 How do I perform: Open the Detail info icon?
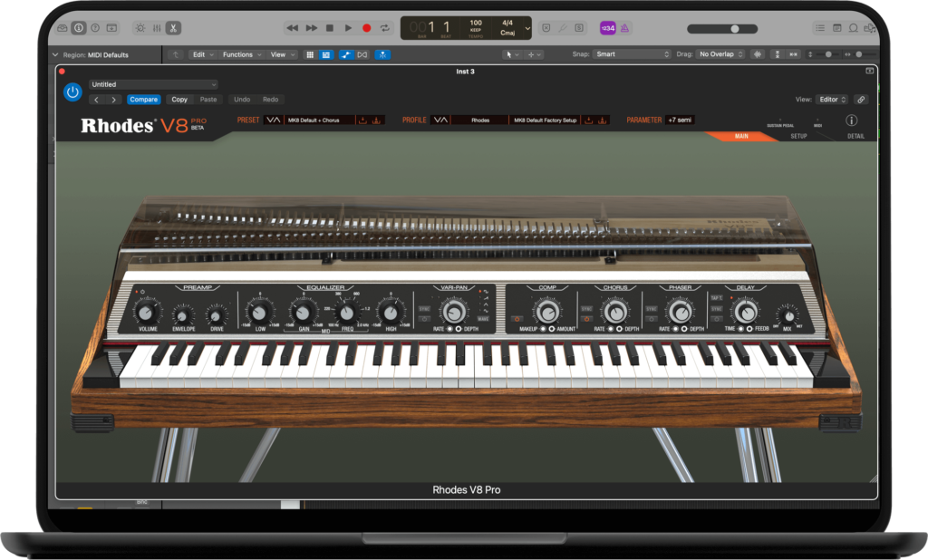tap(852, 121)
